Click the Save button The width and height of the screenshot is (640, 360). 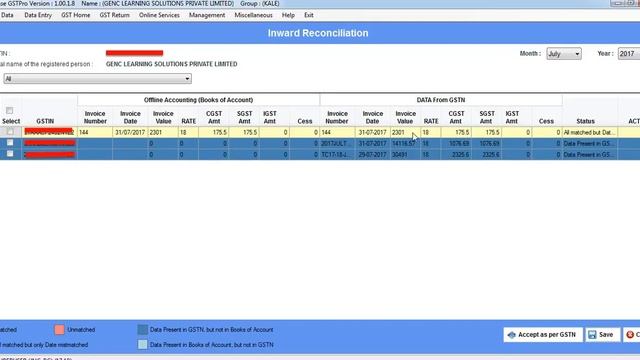coord(602,335)
